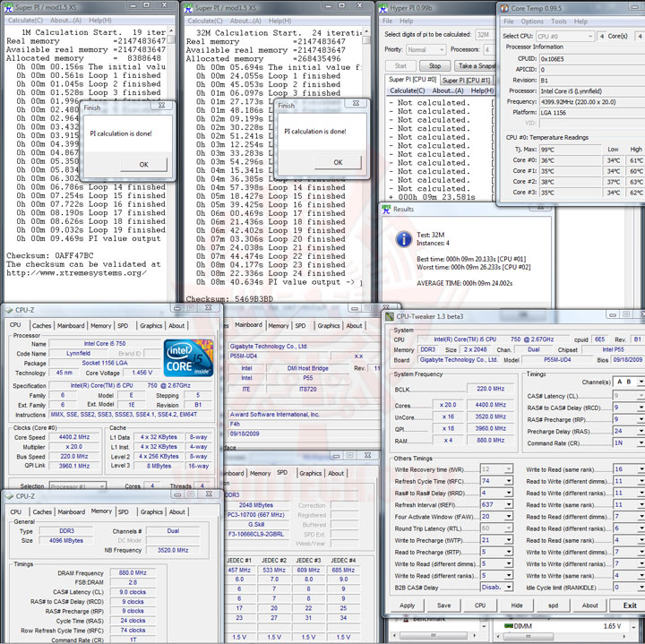Click the Core Temp title bar icon
645x644 pixels.
point(504,9)
